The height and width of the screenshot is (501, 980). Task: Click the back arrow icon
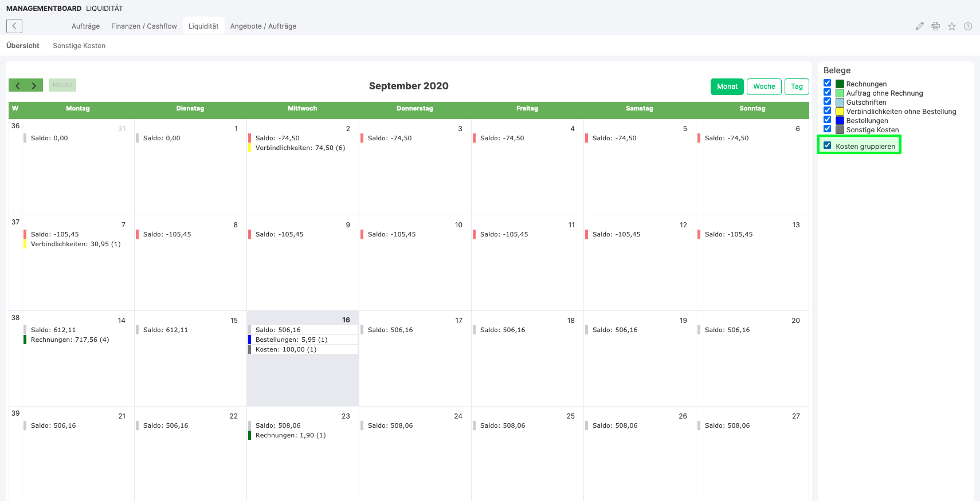coord(14,26)
